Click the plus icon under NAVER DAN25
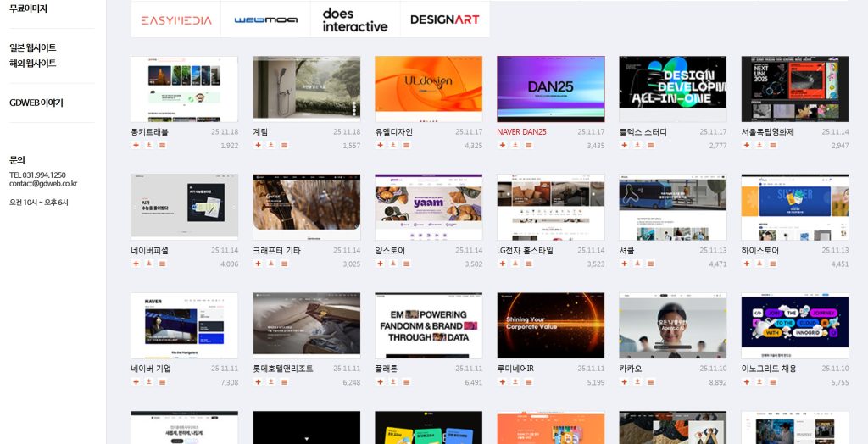The width and height of the screenshot is (868, 444). tap(502, 145)
